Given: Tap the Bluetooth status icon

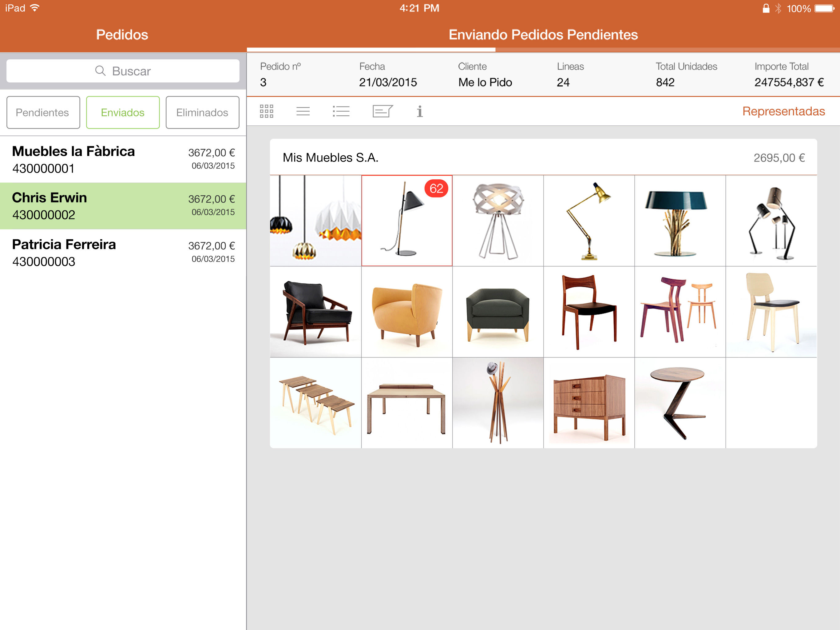Looking at the screenshot, I should click(778, 8).
